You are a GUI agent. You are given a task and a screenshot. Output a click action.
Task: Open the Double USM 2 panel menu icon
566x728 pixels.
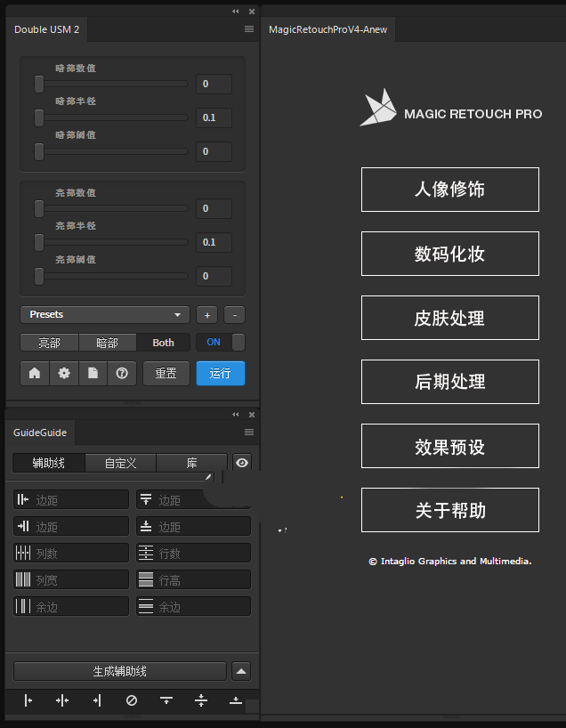coord(249,29)
